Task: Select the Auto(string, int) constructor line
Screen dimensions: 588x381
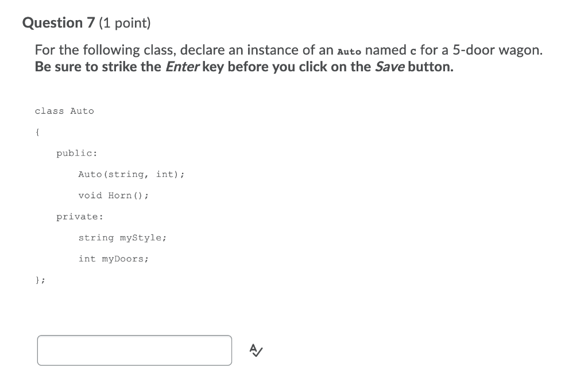Action: coord(131,174)
